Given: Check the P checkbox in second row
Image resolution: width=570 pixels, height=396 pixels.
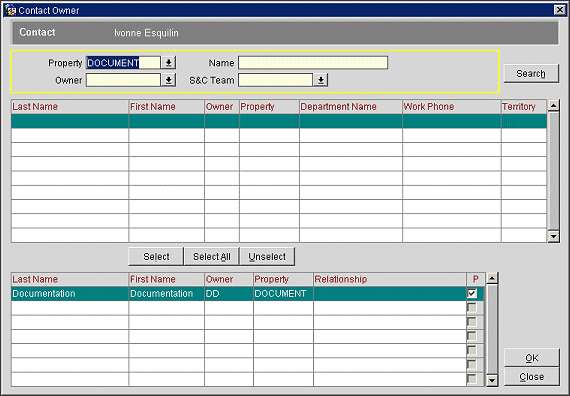Looking at the screenshot, I should [472, 308].
